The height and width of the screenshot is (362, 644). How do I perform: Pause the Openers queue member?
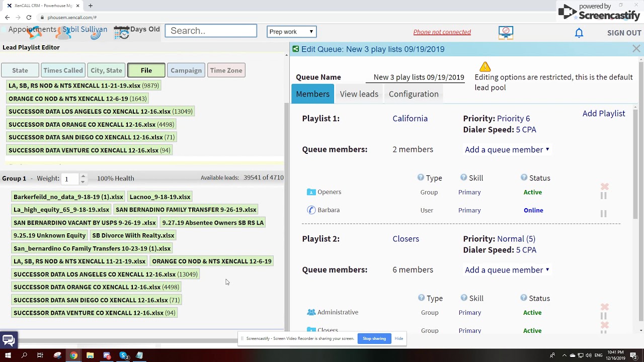603,196
